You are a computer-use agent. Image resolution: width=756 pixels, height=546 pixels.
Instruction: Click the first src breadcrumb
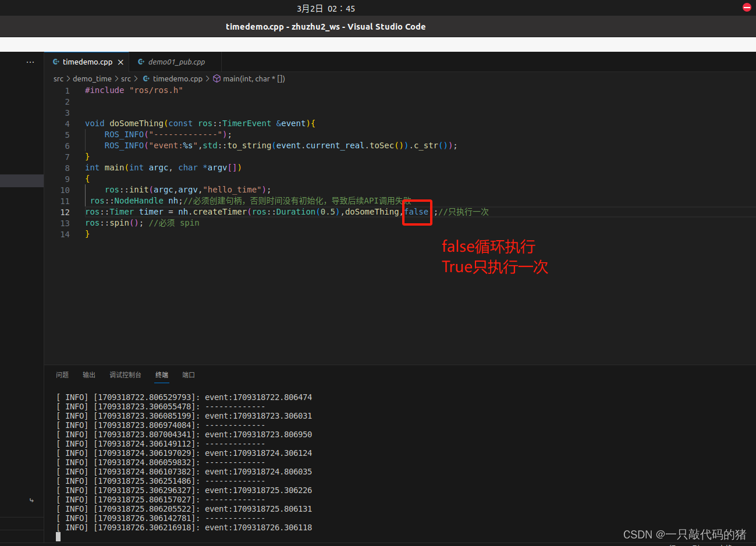(58, 78)
